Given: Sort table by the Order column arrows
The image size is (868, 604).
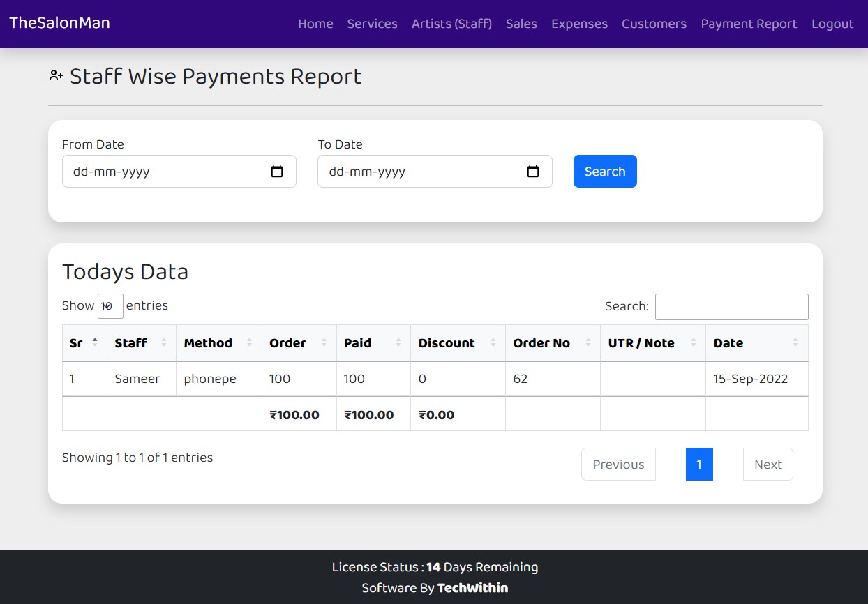Looking at the screenshot, I should tap(324, 342).
